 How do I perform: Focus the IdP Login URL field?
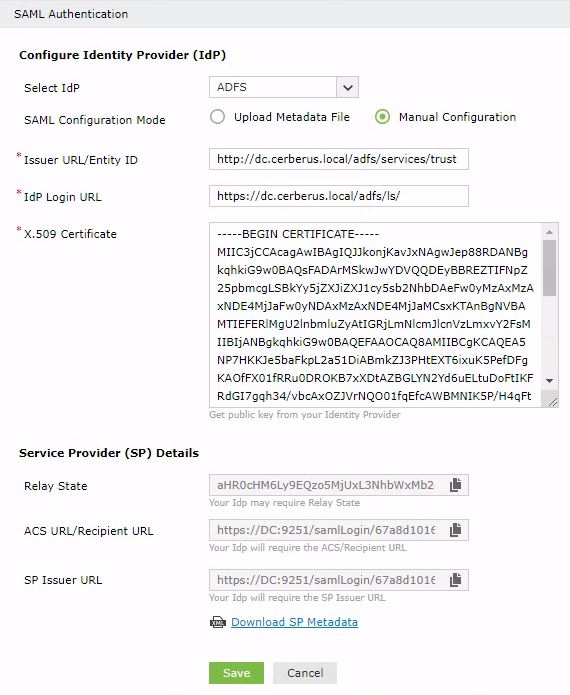[339, 196]
